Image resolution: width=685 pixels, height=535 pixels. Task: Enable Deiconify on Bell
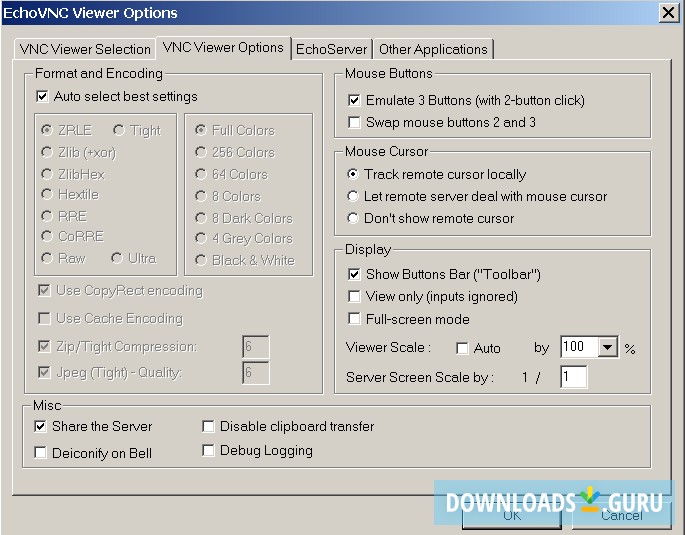40,453
